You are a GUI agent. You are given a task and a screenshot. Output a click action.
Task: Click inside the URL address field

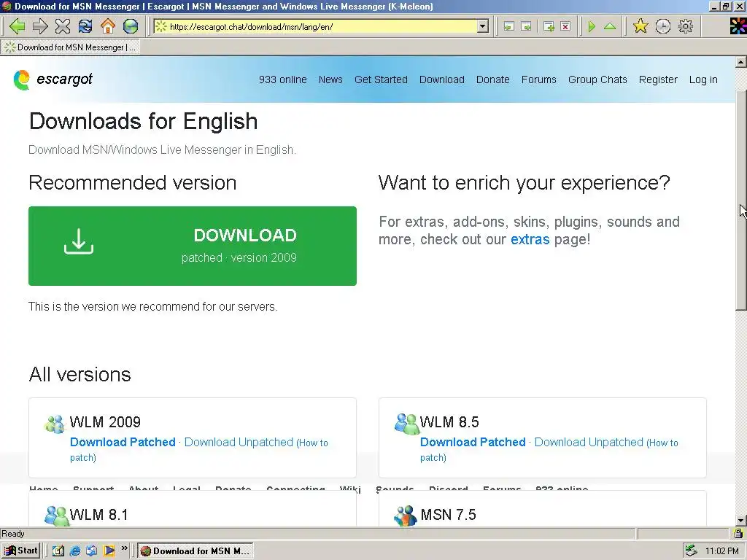tap(315, 27)
